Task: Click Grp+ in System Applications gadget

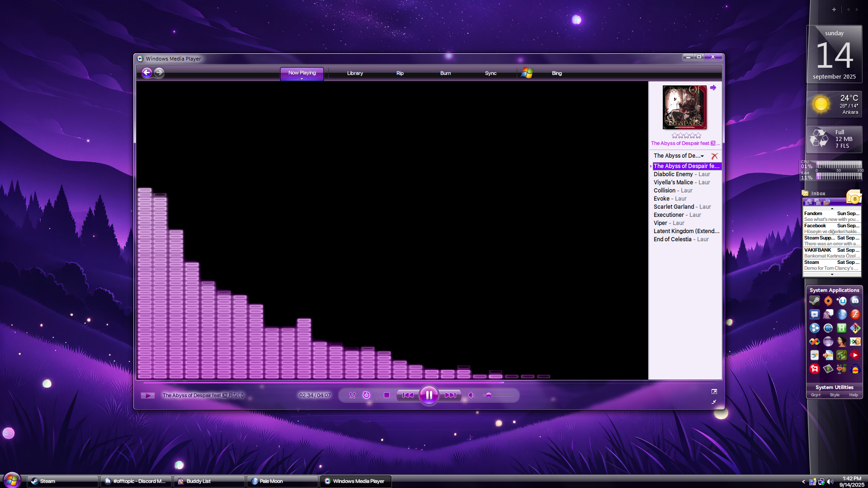Action: (816, 395)
